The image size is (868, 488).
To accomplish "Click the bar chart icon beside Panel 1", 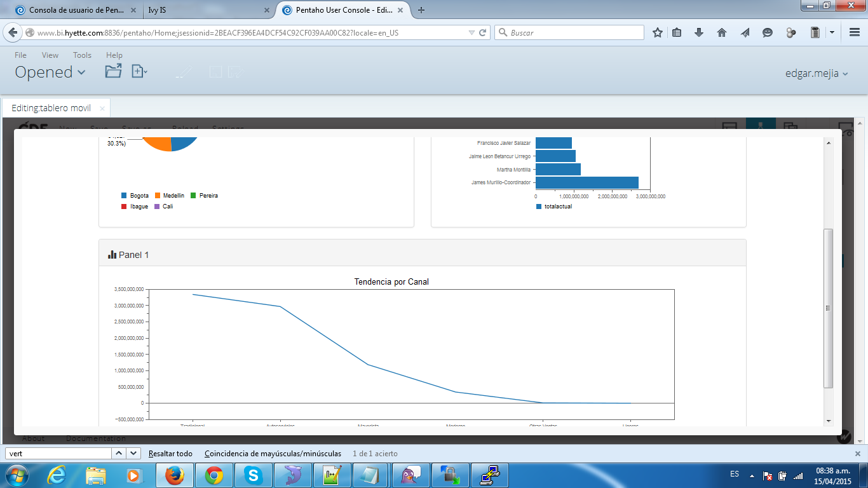I will (x=112, y=255).
